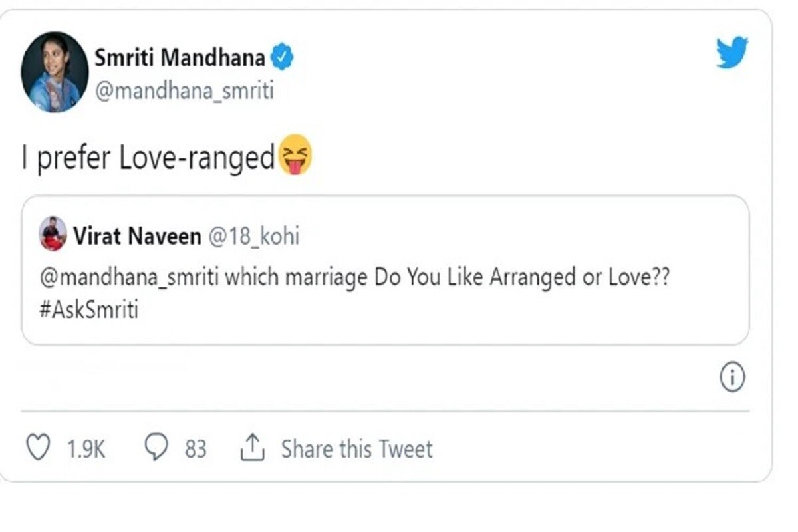
Task: Click the @18_kohi handle
Action: point(254,236)
